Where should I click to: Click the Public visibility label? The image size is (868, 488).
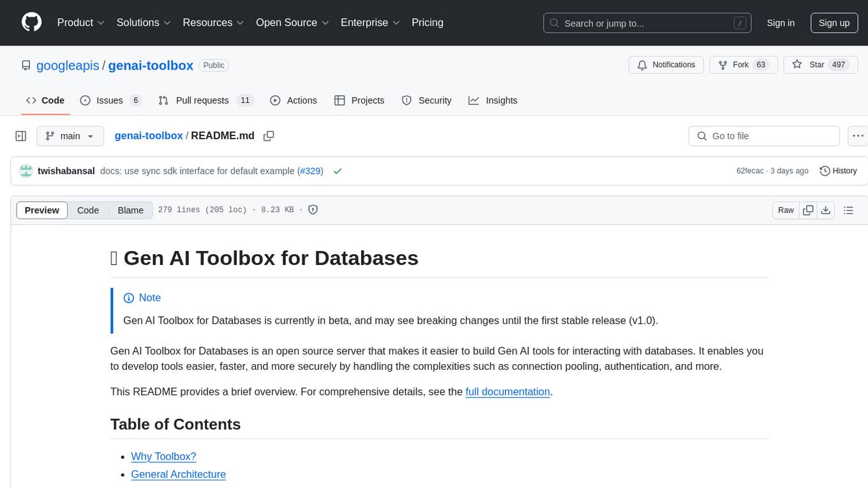click(214, 65)
